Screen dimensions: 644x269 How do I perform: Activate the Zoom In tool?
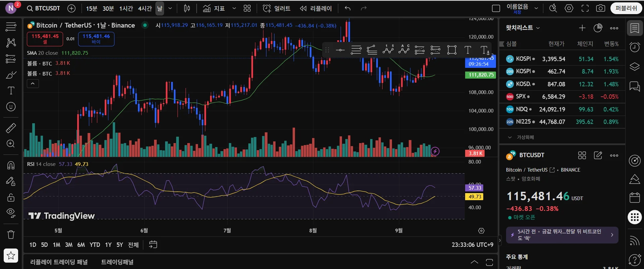(11, 144)
